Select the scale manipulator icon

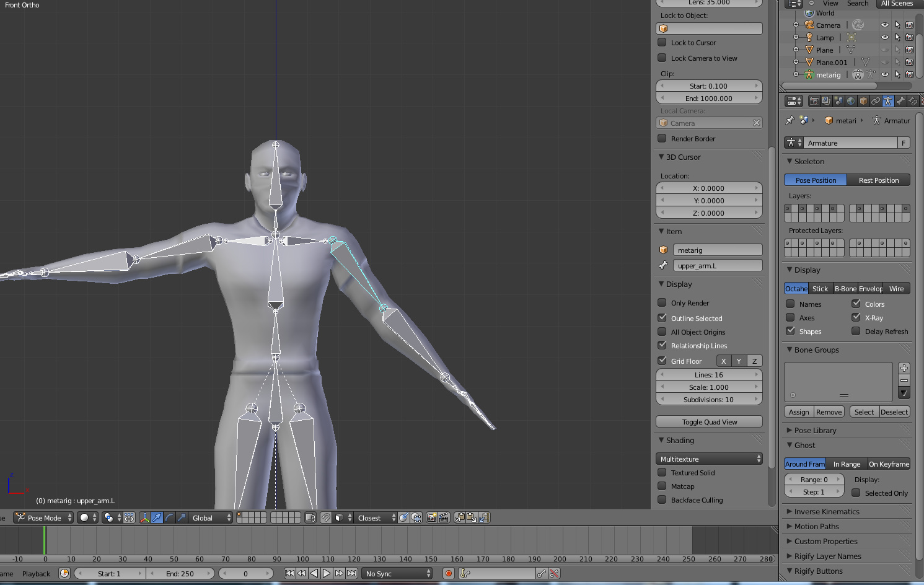coord(181,517)
